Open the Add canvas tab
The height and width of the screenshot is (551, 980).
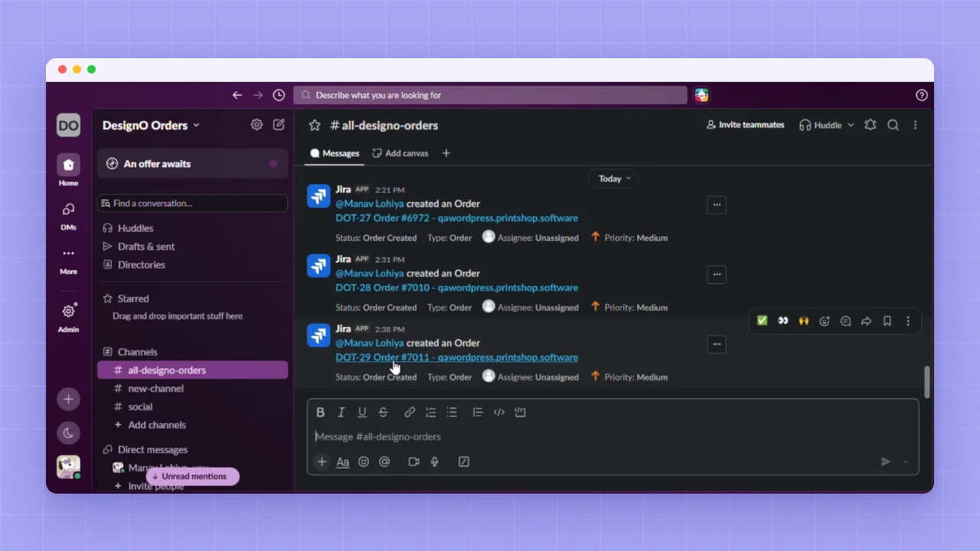click(x=400, y=153)
